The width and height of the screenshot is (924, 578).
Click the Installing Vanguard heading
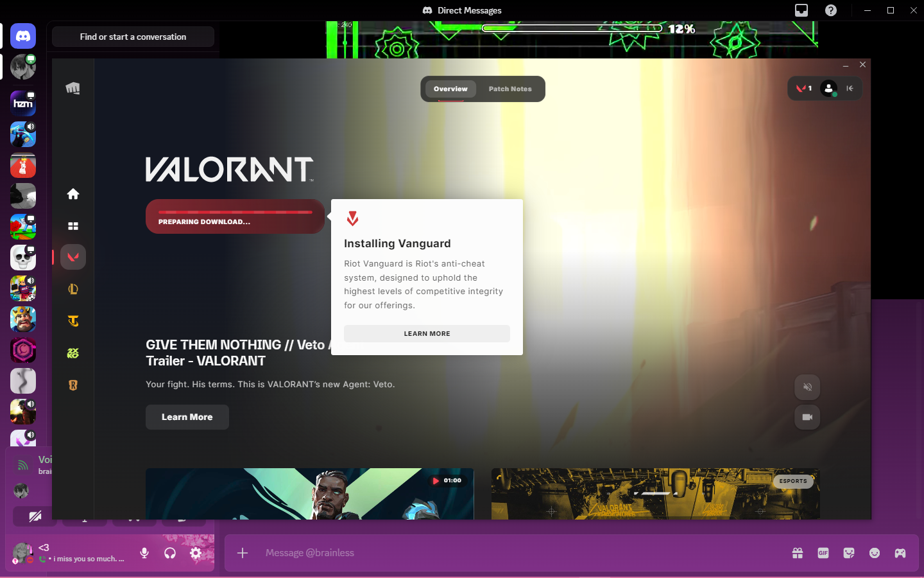point(397,243)
